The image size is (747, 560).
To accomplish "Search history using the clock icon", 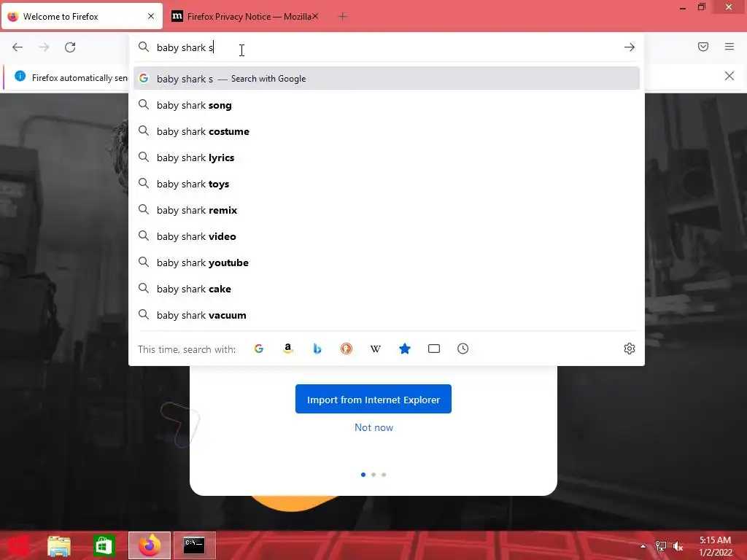I will (462, 349).
